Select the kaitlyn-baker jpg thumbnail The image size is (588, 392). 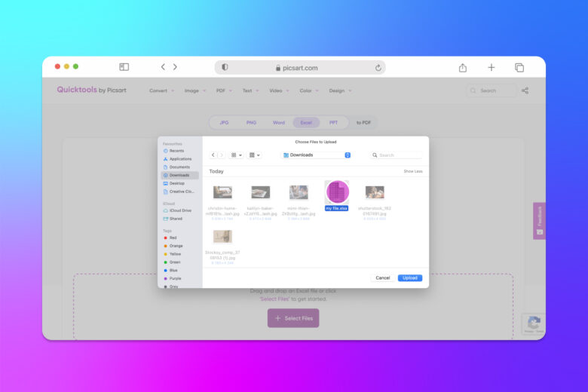[x=261, y=192]
